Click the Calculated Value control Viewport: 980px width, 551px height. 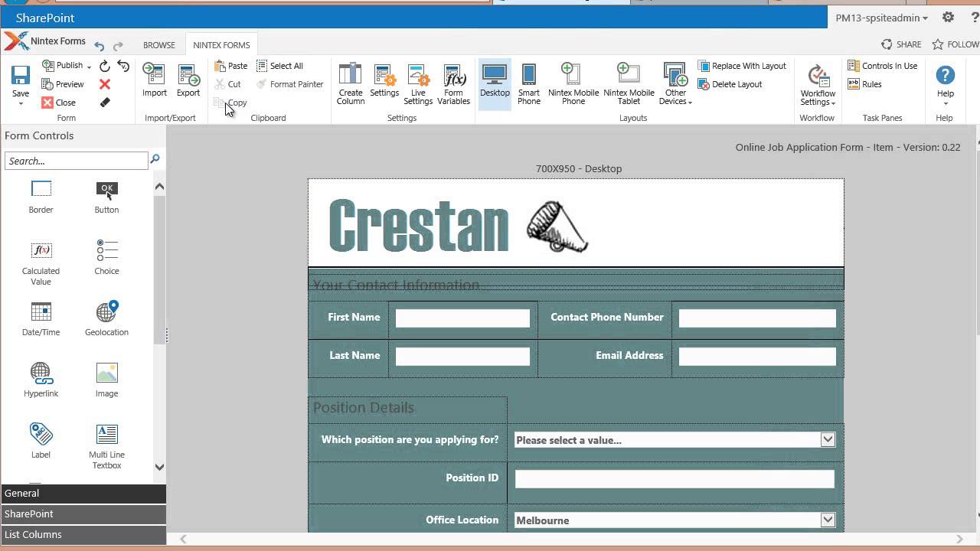[x=41, y=263]
